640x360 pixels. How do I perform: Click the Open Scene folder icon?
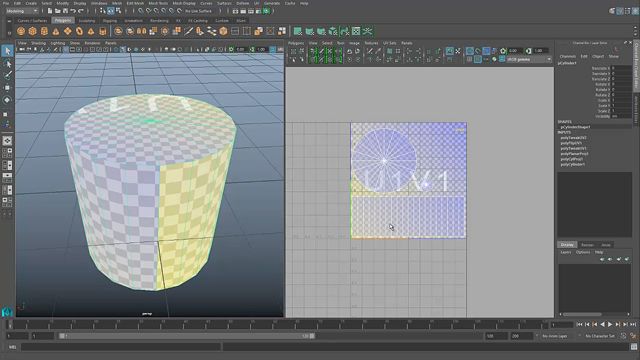(x=58, y=11)
